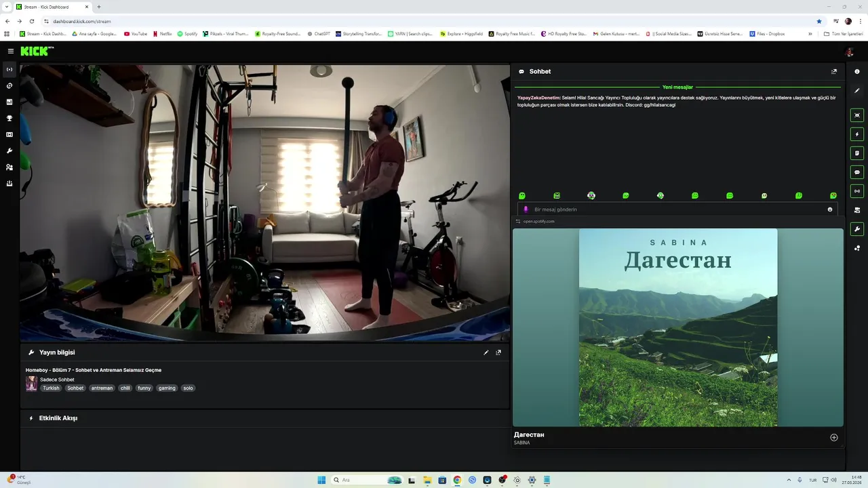Open the Netflix bookmark
The width and height of the screenshot is (868, 488).
click(162, 33)
